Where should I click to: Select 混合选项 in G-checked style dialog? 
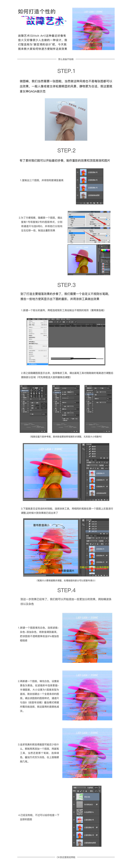[77, 233]
